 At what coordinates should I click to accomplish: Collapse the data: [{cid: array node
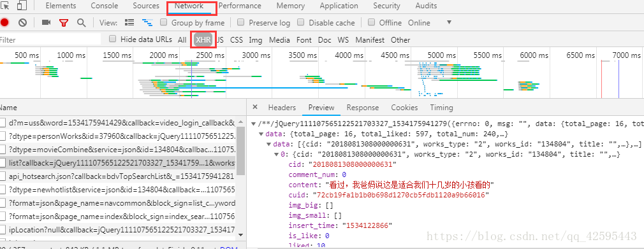(269, 145)
